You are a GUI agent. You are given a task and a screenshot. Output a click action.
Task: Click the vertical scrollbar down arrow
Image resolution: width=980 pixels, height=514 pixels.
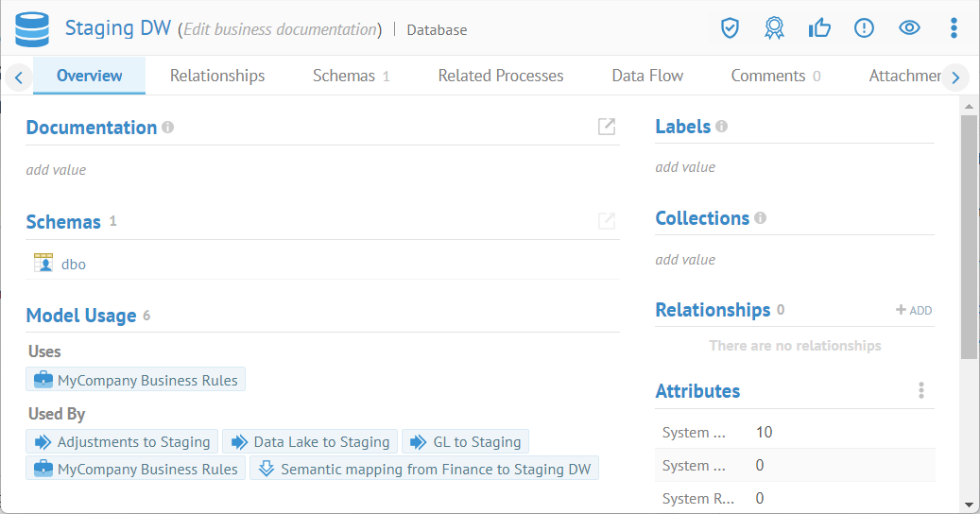tap(969, 505)
